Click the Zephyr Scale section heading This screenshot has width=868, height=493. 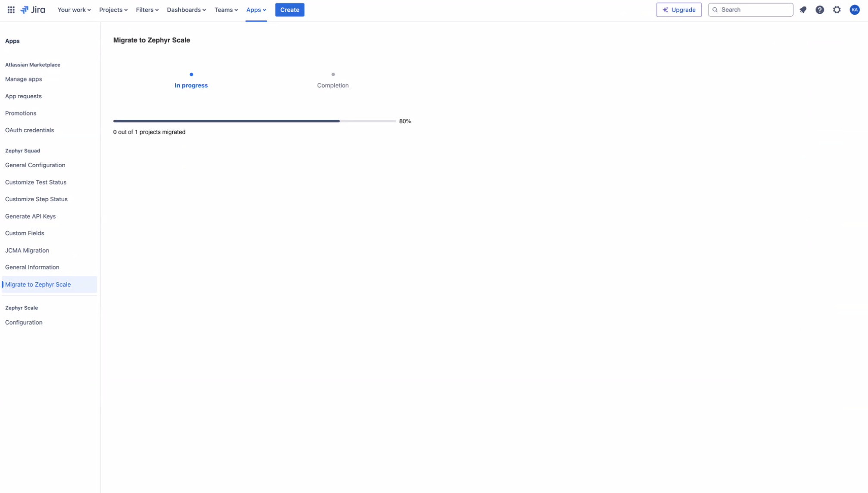click(22, 308)
